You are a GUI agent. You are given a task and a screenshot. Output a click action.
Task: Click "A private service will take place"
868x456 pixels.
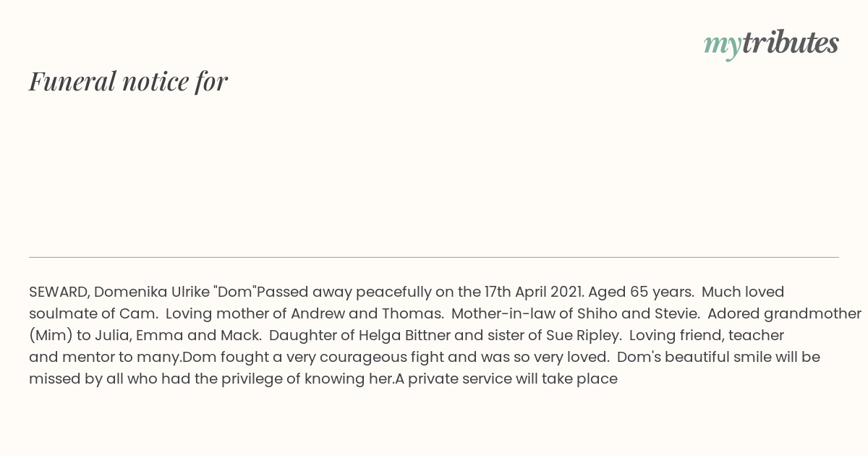tap(506, 379)
